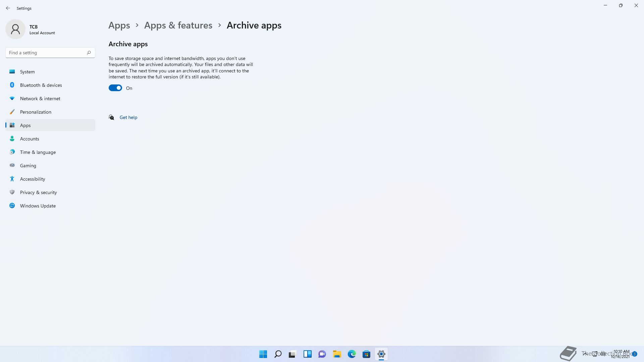Open Accounts settings category
Viewport: 644px width, 362px height.
30,139
